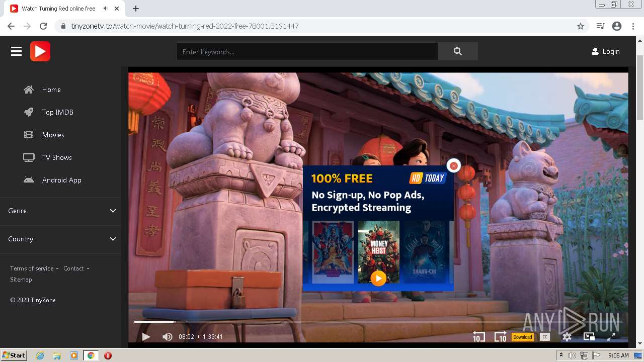The width and height of the screenshot is (644, 362).
Task: Open Terms of service link
Action: (x=32, y=268)
